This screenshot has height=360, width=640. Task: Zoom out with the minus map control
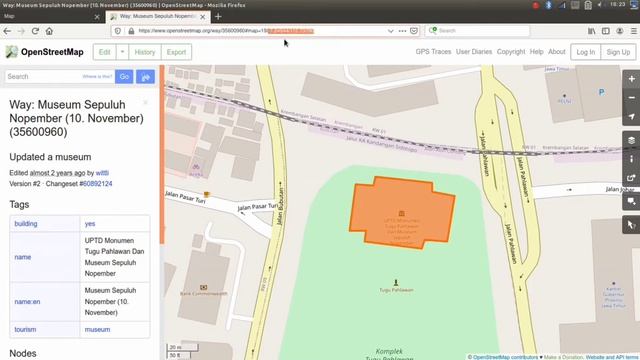pyautogui.click(x=631, y=98)
